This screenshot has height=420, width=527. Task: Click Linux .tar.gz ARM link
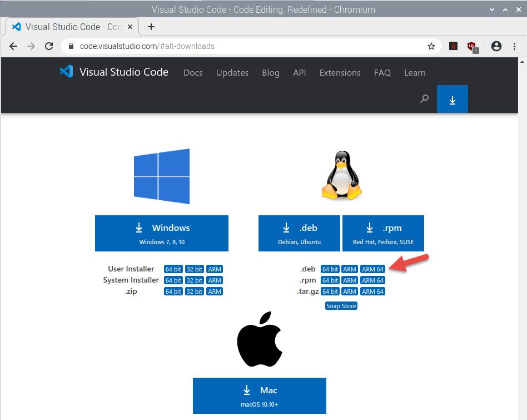pos(350,291)
